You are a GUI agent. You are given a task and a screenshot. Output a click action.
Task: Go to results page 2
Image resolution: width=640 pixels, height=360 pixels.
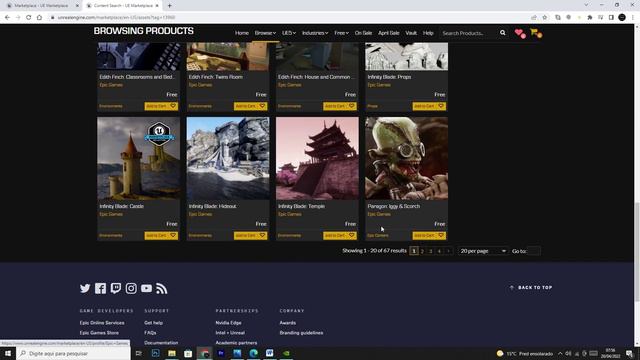pos(422,251)
